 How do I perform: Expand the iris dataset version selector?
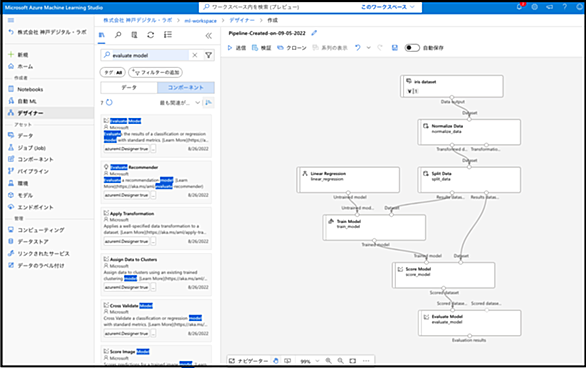[413, 91]
